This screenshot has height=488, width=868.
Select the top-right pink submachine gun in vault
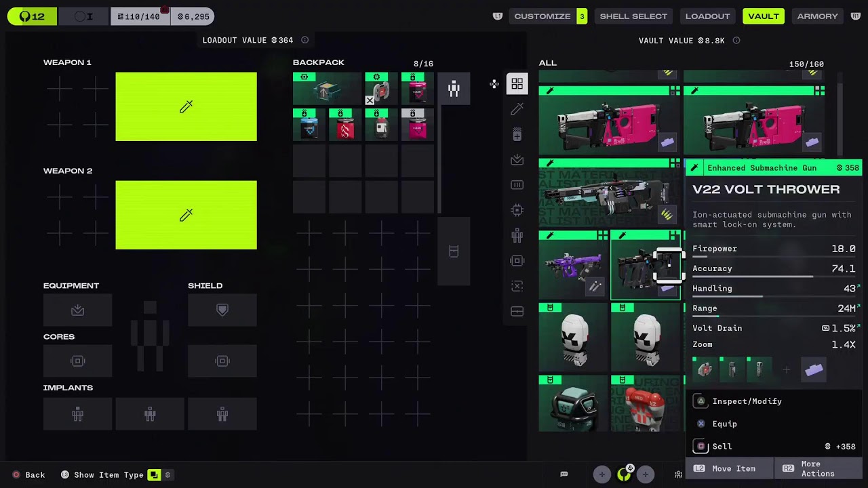pyautogui.click(x=754, y=120)
